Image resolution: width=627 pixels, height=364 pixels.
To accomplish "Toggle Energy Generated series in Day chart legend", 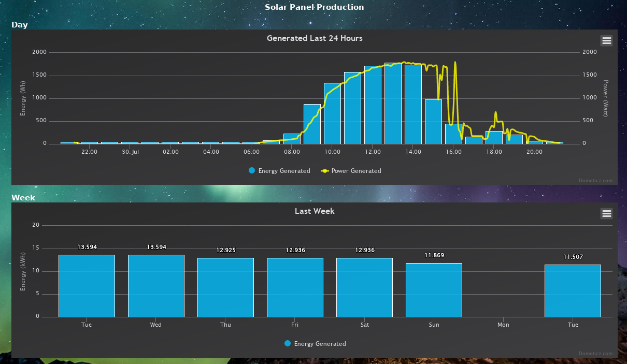I will [x=279, y=171].
